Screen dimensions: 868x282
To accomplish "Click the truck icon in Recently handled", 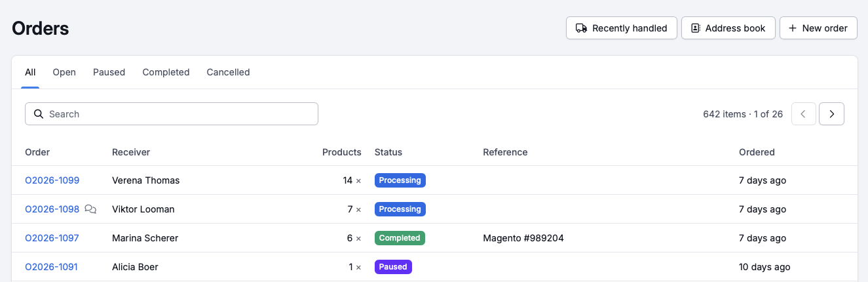I will (x=581, y=28).
